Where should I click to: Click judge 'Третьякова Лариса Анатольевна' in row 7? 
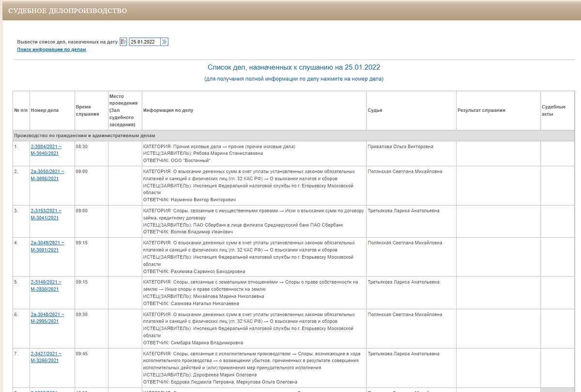click(404, 354)
